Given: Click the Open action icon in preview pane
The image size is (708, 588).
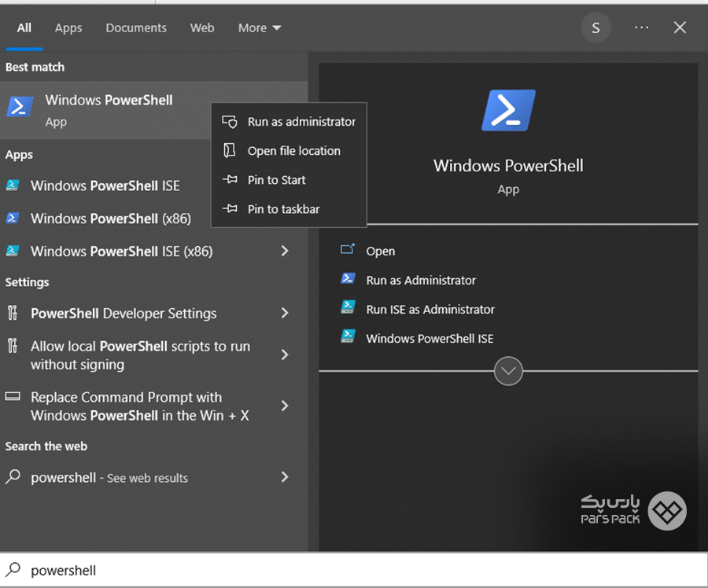Looking at the screenshot, I should [347, 249].
